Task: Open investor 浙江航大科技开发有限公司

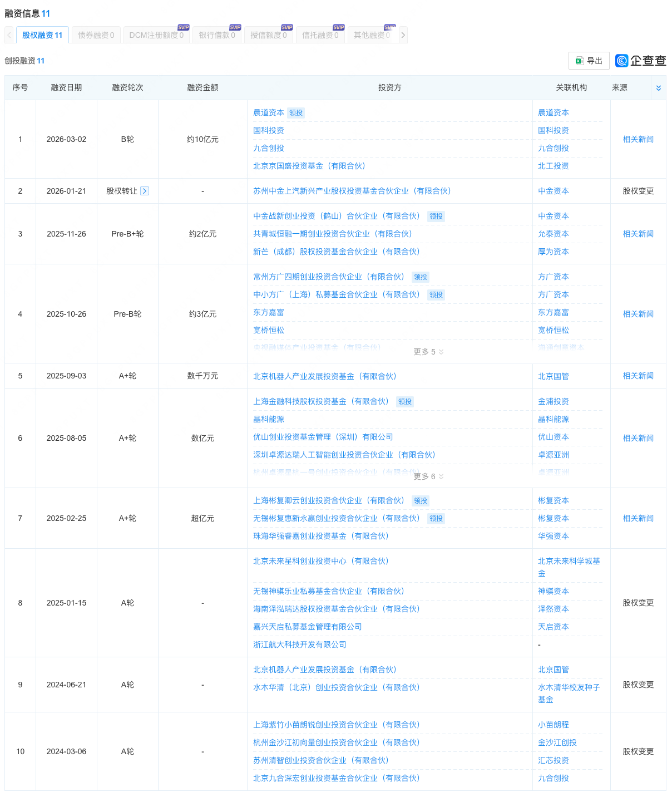Action: (300, 645)
